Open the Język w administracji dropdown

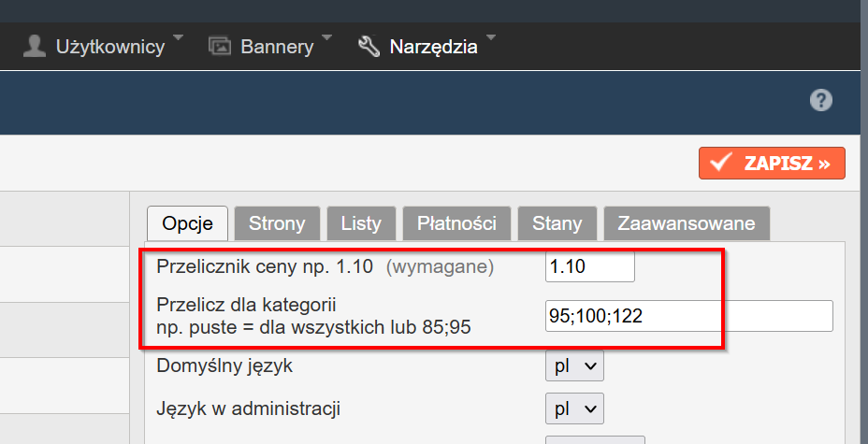[x=574, y=408]
